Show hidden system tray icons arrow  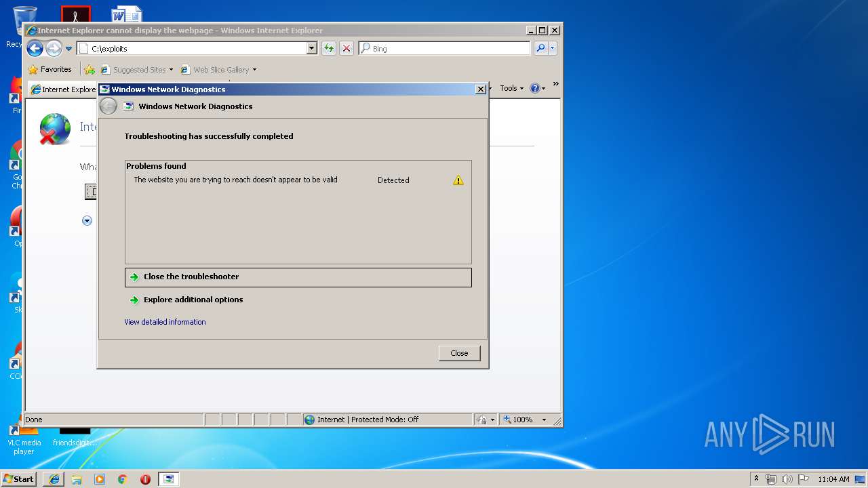(757, 479)
